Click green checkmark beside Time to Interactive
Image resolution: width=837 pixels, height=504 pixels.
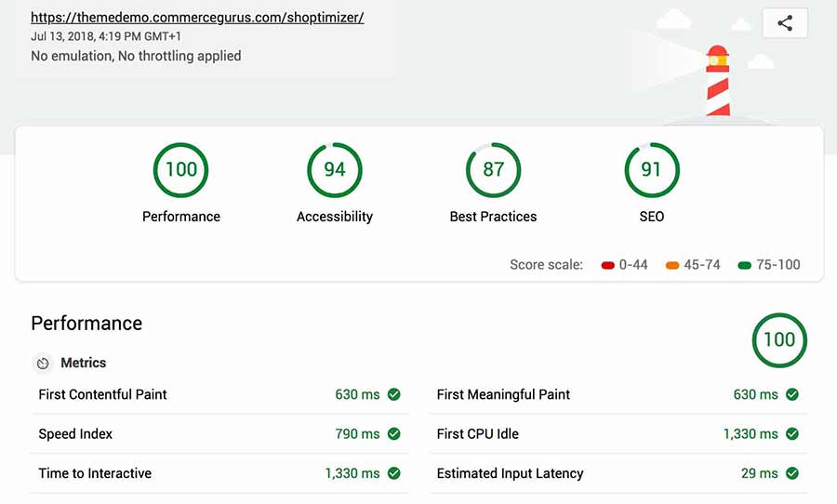[x=394, y=473]
